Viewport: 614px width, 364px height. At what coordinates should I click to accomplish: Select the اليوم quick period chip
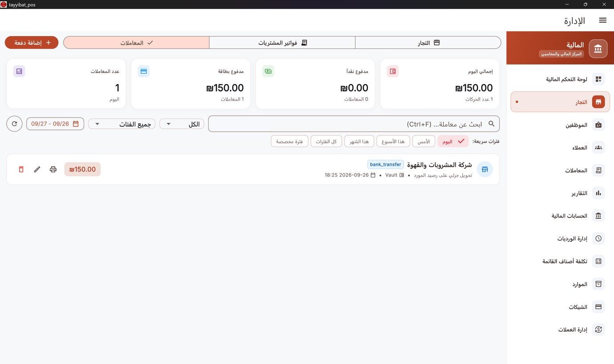click(453, 142)
